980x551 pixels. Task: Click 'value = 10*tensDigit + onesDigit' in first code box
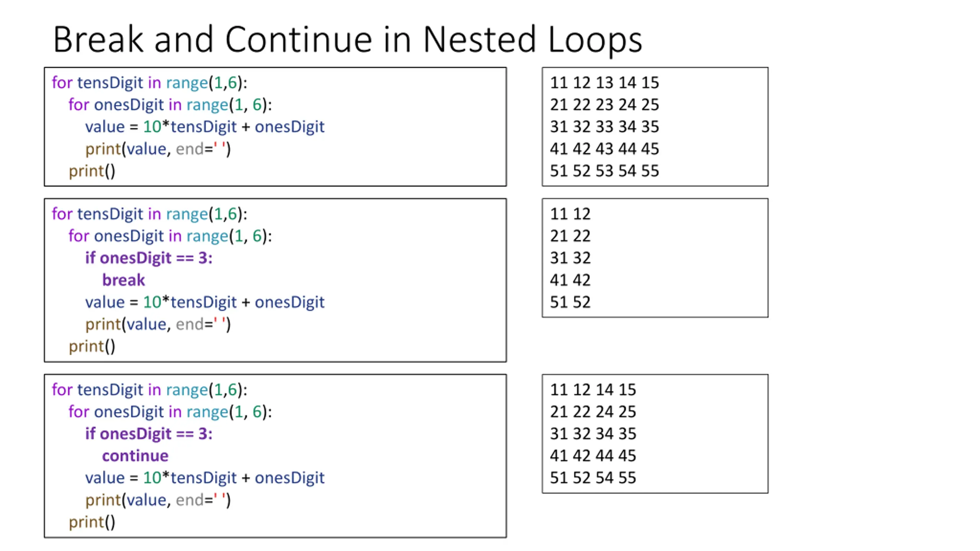coord(205,127)
